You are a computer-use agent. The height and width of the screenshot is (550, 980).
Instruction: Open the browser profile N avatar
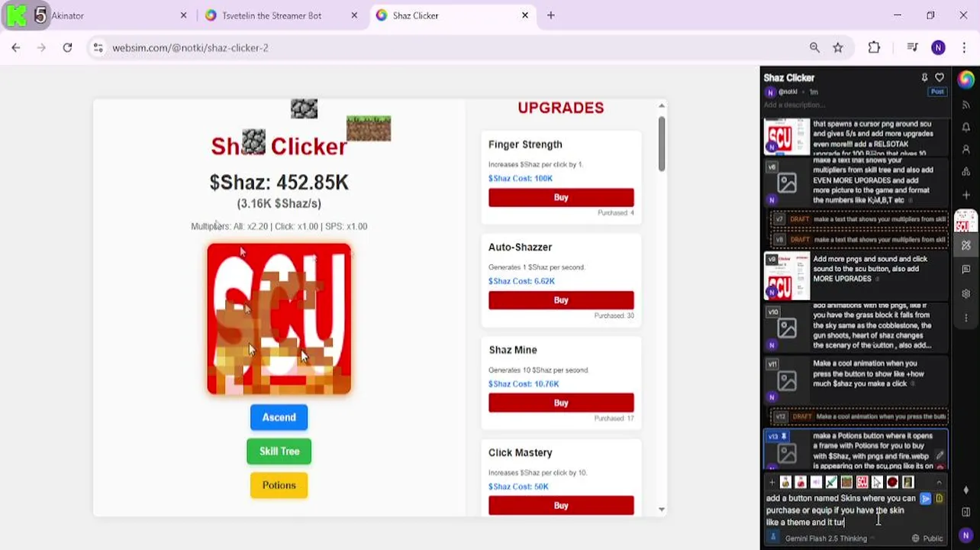(938, 47)
